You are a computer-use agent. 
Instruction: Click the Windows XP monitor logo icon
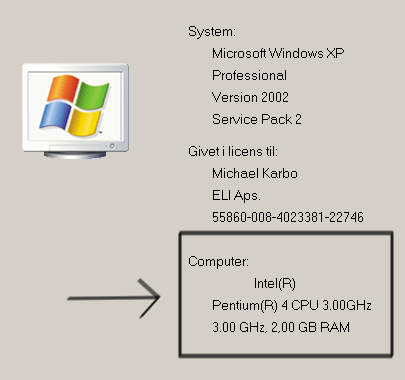click(76, 111)
